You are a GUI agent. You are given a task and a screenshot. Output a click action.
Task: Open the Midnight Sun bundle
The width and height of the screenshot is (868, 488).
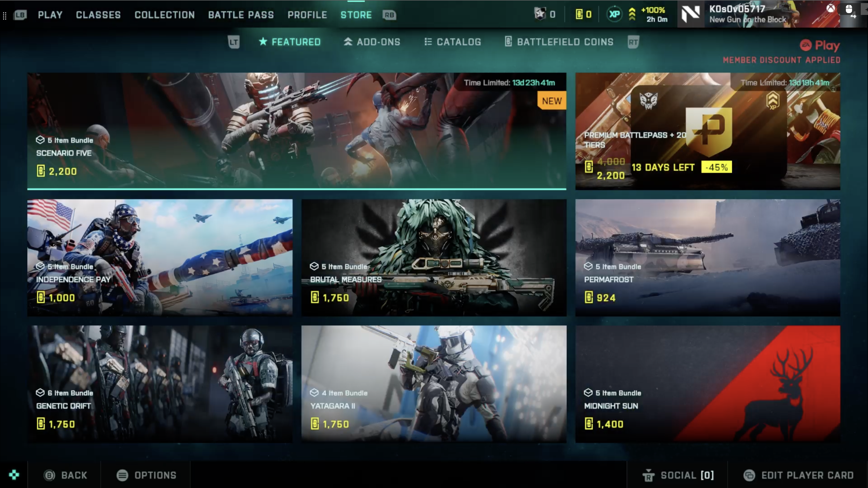click(708, 384)
